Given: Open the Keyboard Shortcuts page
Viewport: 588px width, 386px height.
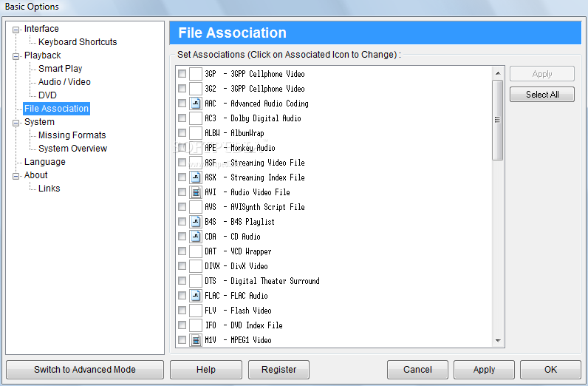Looking at the screenshot, I should (78, 42).
